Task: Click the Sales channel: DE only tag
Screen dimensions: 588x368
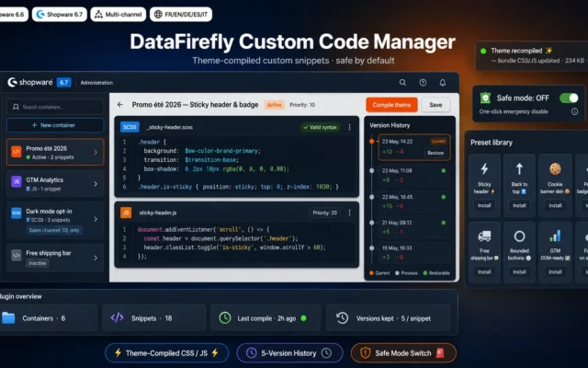Action: (x=54, y=230)
